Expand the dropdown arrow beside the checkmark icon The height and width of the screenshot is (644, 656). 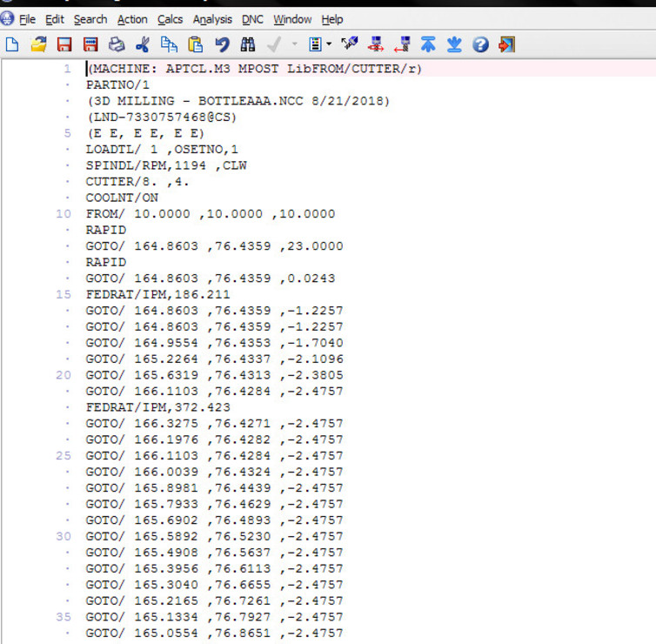tap(294, 44)
